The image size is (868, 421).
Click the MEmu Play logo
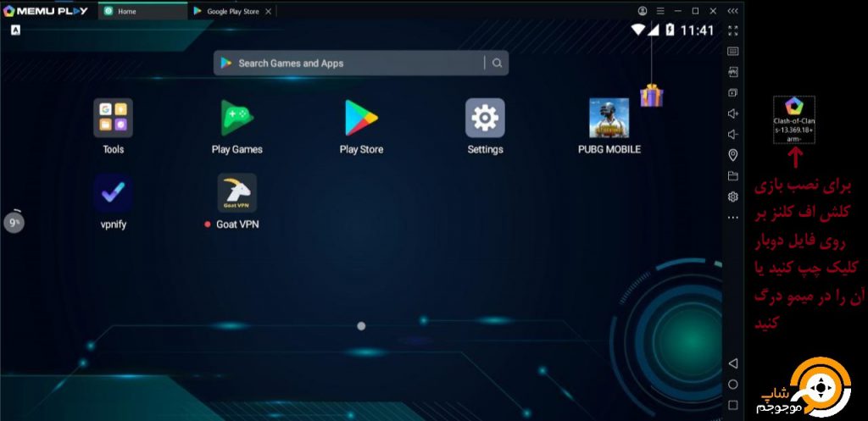coord(45,10)
